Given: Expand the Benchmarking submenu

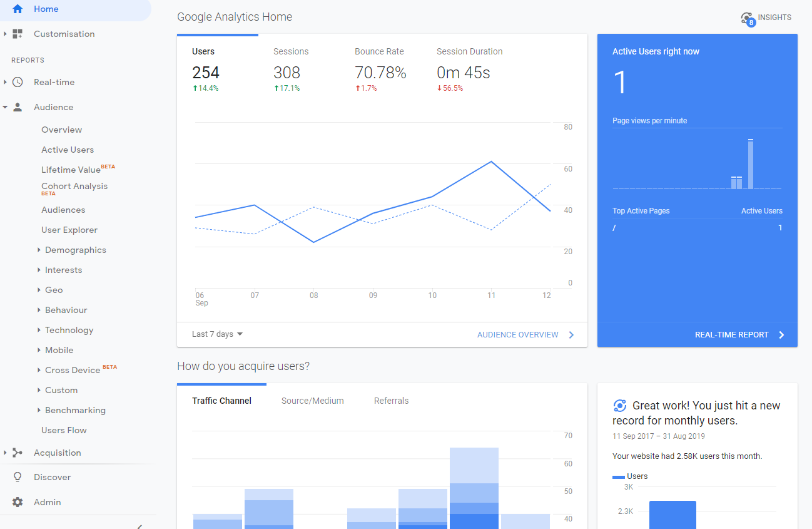Looking at the screenshot, I should tap(39, 410).
